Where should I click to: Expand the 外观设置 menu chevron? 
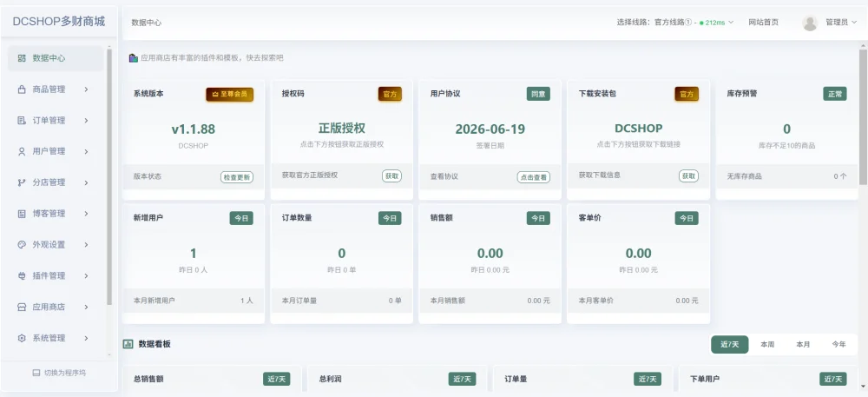click(86, 244)
